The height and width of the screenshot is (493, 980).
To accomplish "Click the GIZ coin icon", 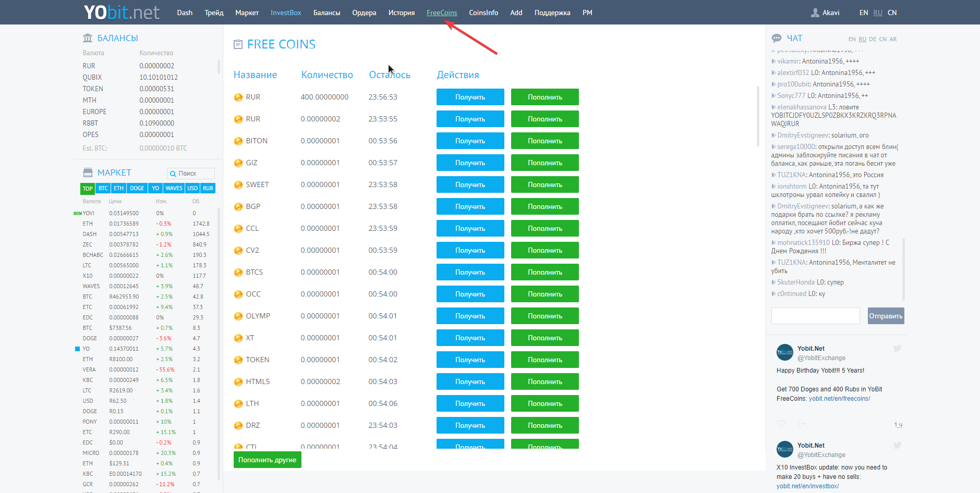I will [x=238, y=163].
